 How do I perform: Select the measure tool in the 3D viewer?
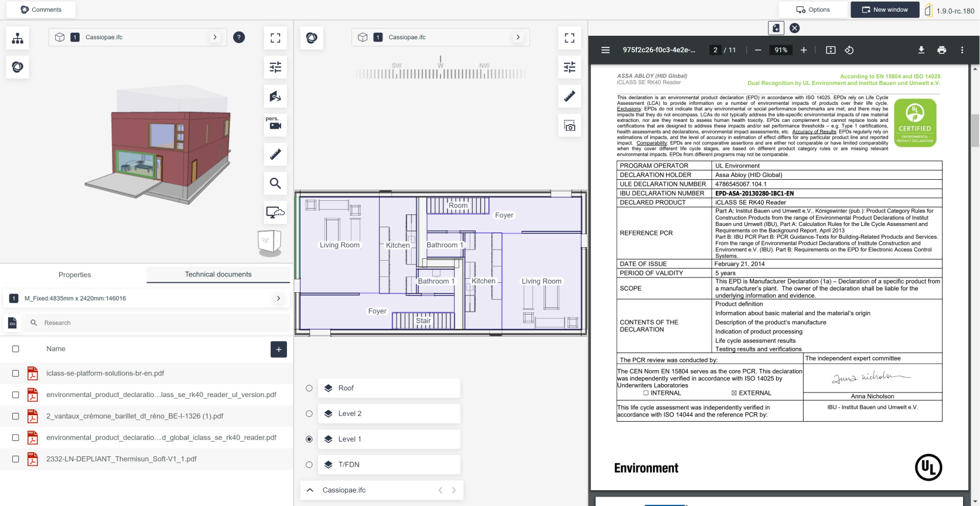[x=275, y=155]
